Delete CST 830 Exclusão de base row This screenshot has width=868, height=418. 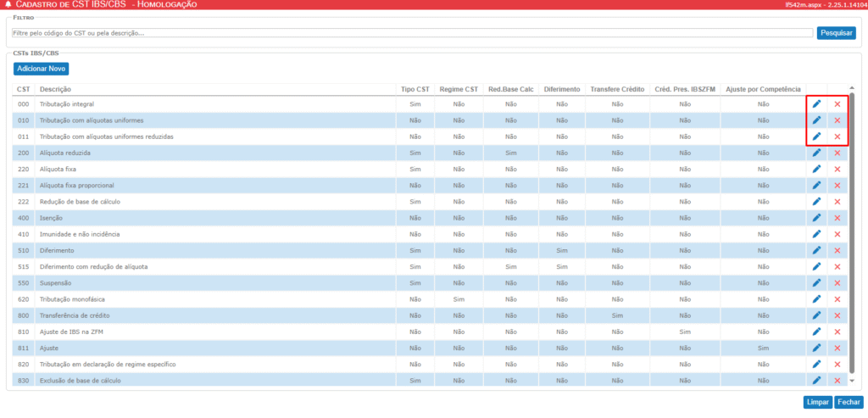[x=837, y=381]
